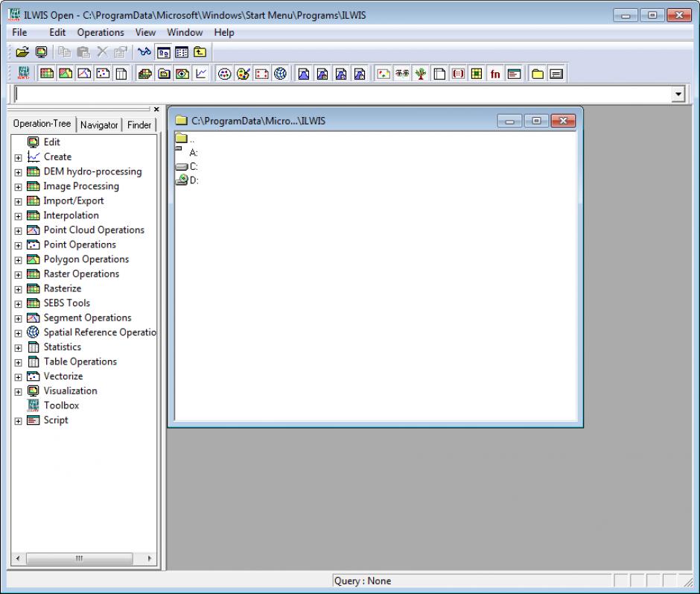Viewport: 700px width, 594px height.
Task: Click the Stereo Pair two-eyes icon
Action: pyautogui.click(x=402, y=74)
